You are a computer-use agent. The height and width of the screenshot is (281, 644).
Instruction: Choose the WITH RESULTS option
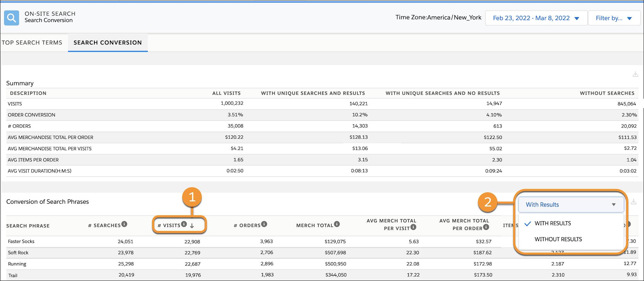(553, 223)
